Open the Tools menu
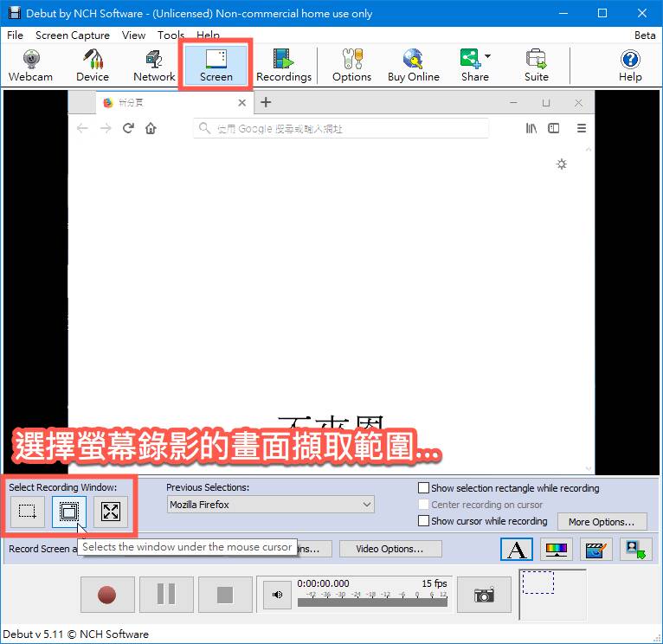The width and height of the screenshot is (663, 644). pyautogui.click(x=171, y=35)
